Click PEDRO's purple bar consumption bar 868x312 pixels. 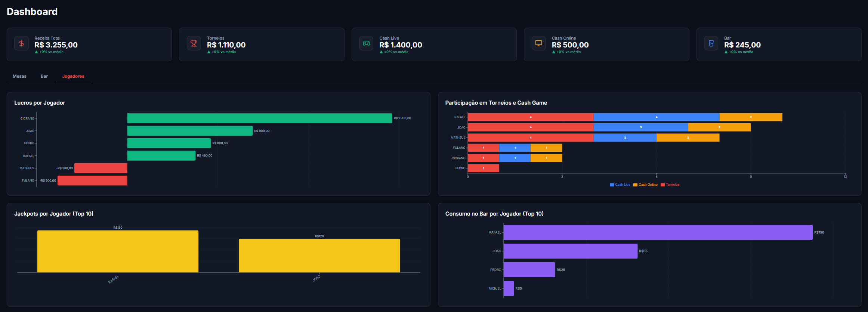coord(529,270)
